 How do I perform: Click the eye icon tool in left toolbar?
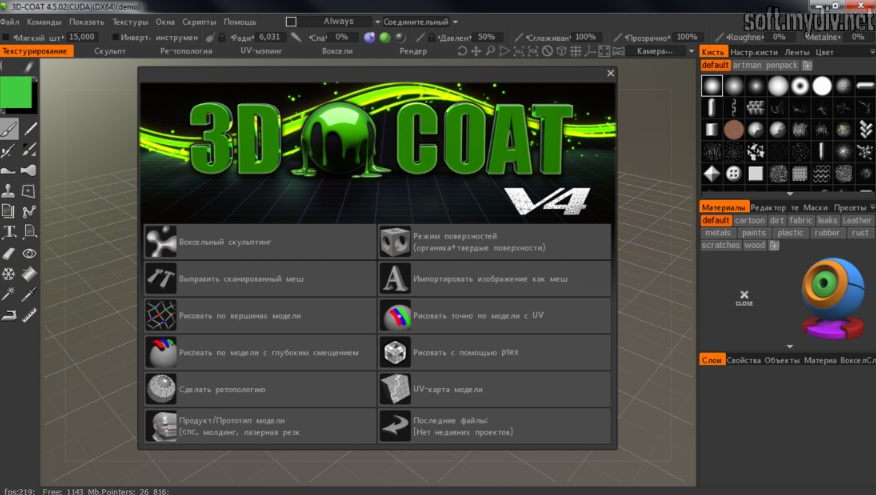pos(30,253)
